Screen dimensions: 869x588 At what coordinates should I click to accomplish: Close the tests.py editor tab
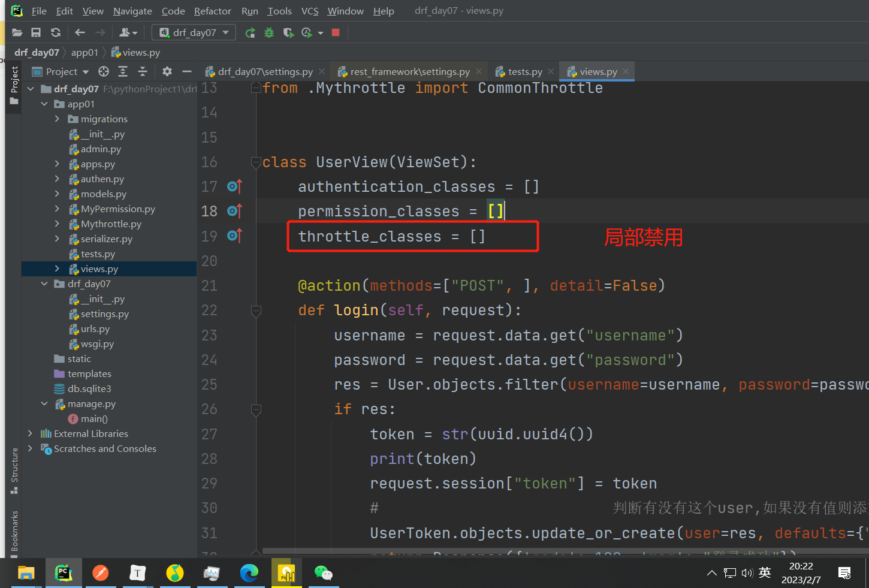551,71
